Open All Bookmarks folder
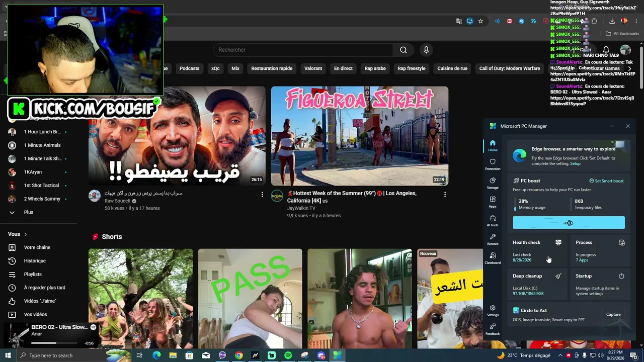This screenshot has height=362, width=644. coord(622,34)
